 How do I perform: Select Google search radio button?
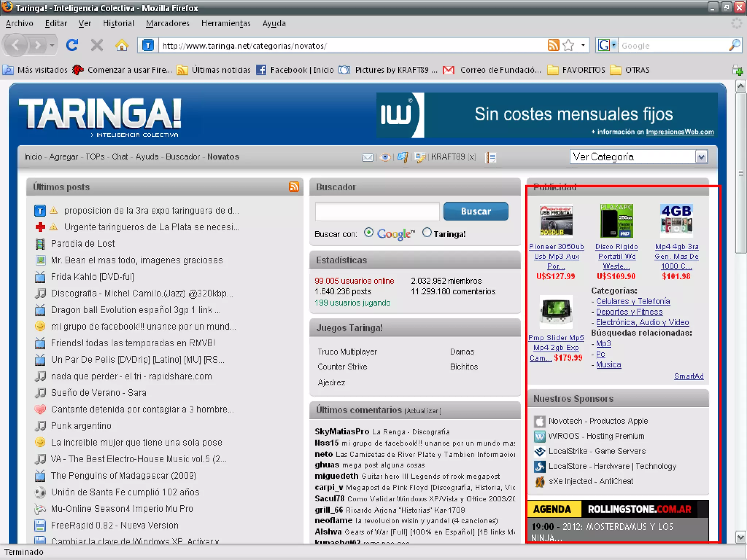click(369, 233)
